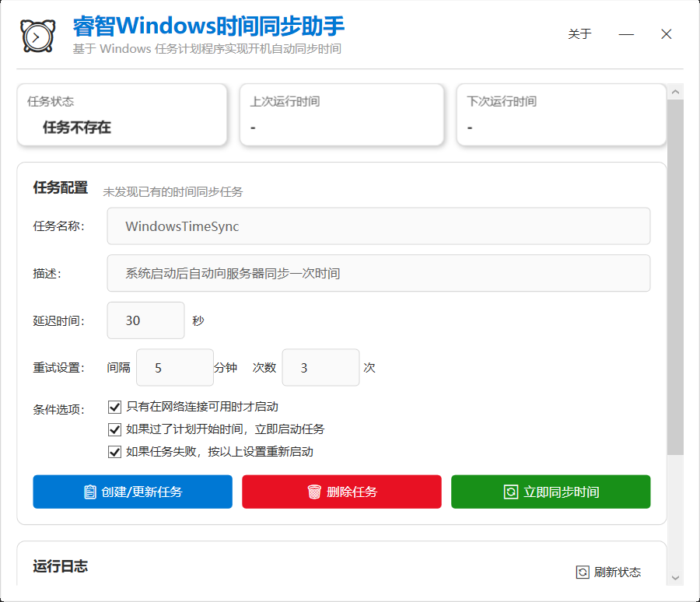
Task: Click the vertical scrollbar thumb
Action: point(675,278)
